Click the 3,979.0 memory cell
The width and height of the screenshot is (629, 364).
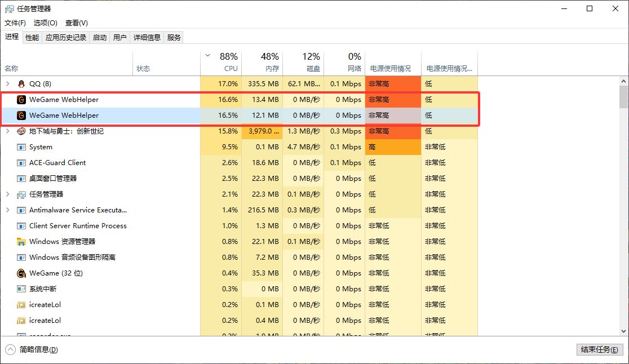point(262,131)
